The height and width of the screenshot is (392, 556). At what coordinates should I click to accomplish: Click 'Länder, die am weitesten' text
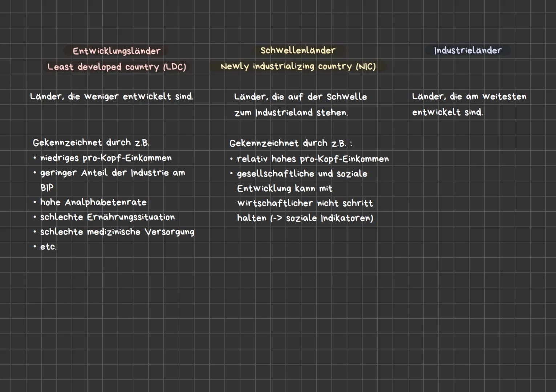coord(469,97)
